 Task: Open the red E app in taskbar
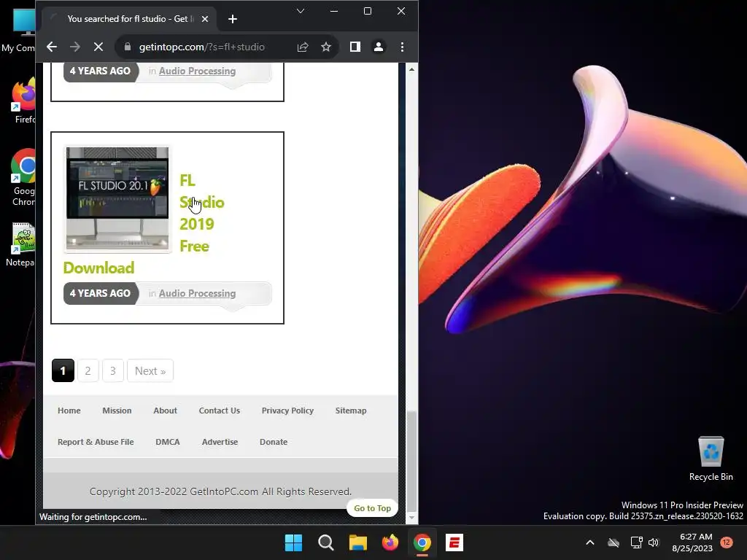point(454,542)
